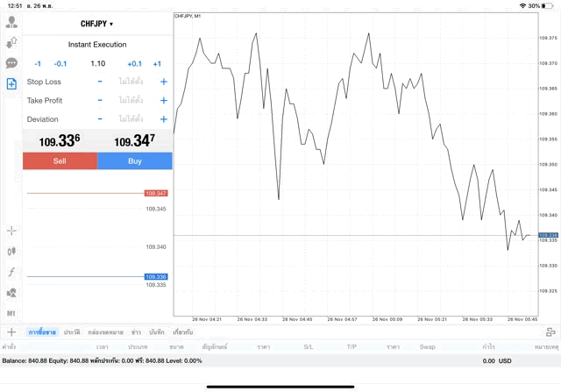Open the candlestick chart type icon
Image resolution: width=561 pixels, height=392 pixels.
point(11,252)
